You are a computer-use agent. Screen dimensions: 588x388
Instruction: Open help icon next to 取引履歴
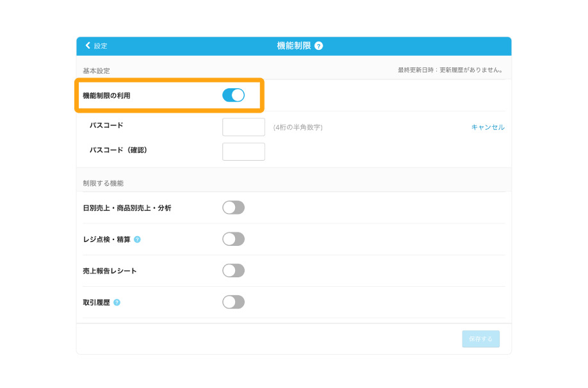tap(117, 303)
